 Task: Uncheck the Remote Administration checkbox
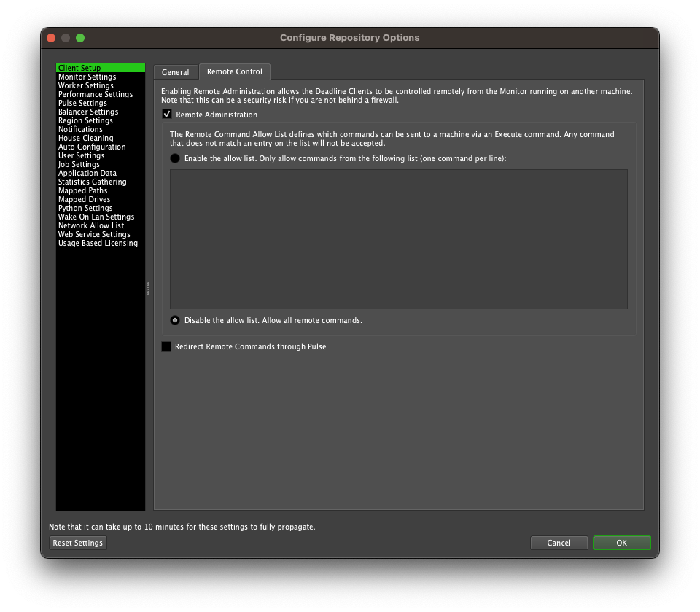pos(166,114)
